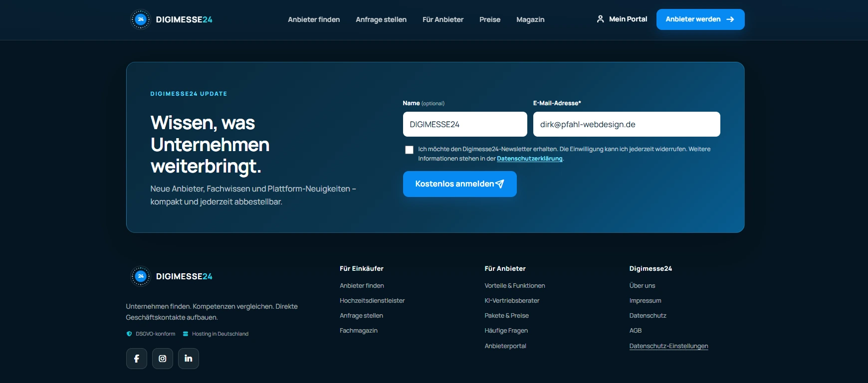Open footer link Über uns
The image size is (868, 383).
point(642,286)
